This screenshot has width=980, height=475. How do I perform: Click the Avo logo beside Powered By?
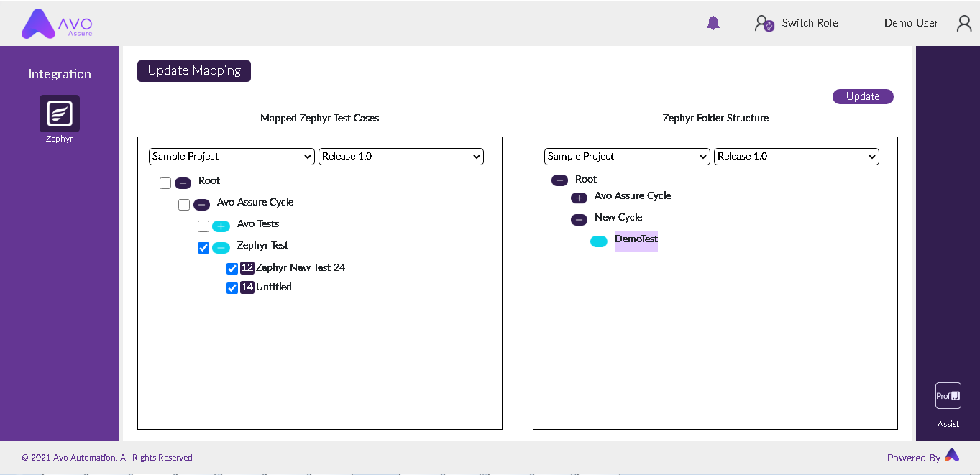tap(952, 455)
